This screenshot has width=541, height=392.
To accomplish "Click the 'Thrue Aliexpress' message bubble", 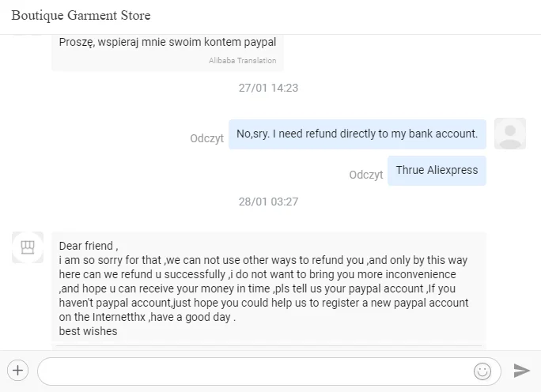I will pyautogui.click(x=437, y=170).
